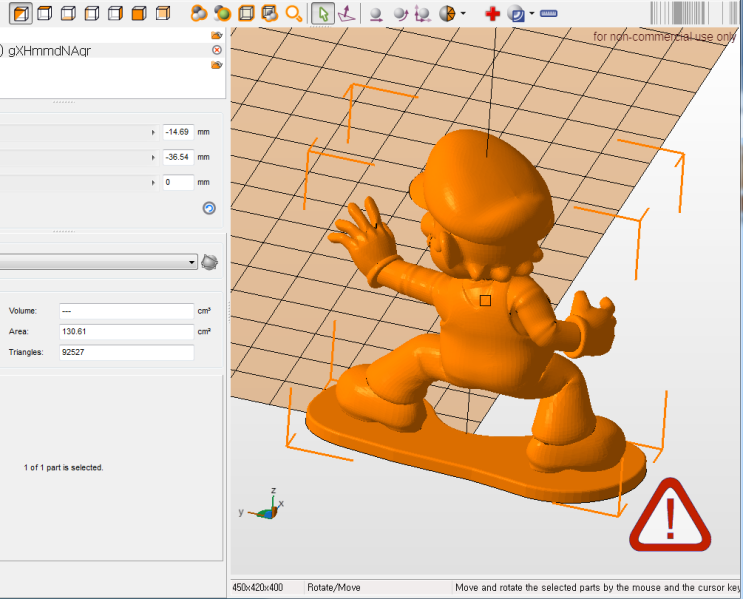Edit the -36.54 mm position field
The image size is (743, 599).
pos(178,157)
